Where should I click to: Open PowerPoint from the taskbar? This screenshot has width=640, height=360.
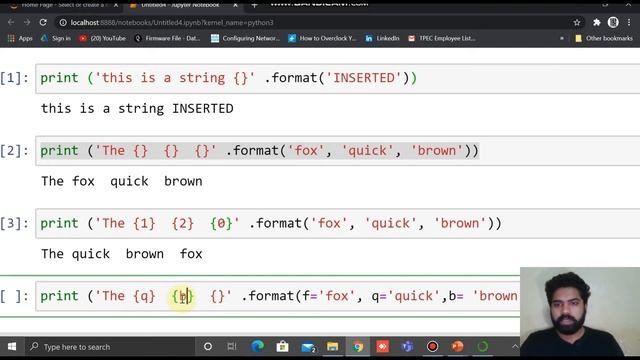[458, 347]
